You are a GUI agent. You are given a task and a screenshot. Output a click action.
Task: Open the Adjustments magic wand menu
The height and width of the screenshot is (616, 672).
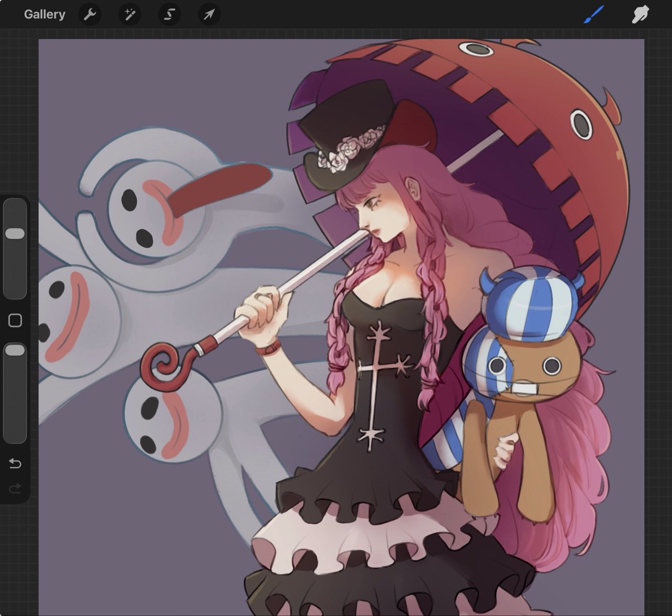tap(129, 15)
